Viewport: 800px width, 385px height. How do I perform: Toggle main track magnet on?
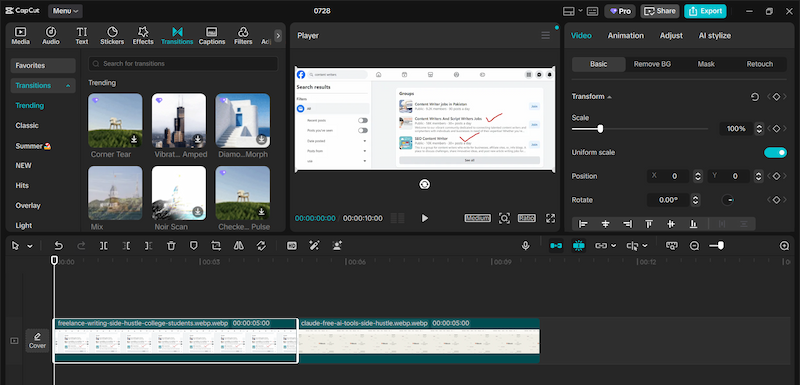[556, 246]
